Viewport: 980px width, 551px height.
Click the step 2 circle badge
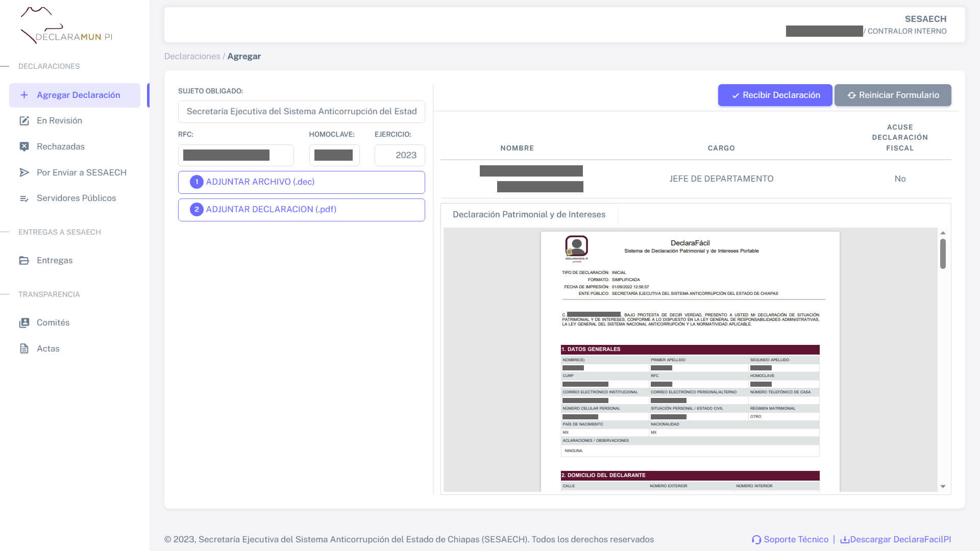click(x=197, y=210)
